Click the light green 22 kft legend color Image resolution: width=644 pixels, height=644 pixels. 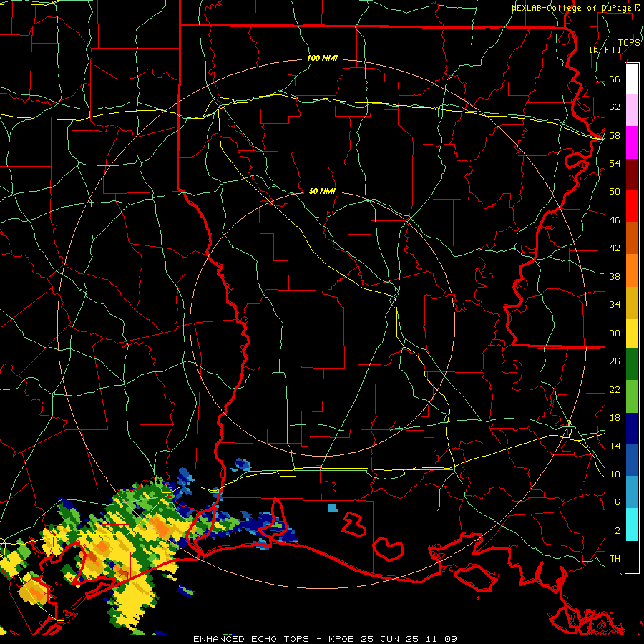(x=632, y=396)
